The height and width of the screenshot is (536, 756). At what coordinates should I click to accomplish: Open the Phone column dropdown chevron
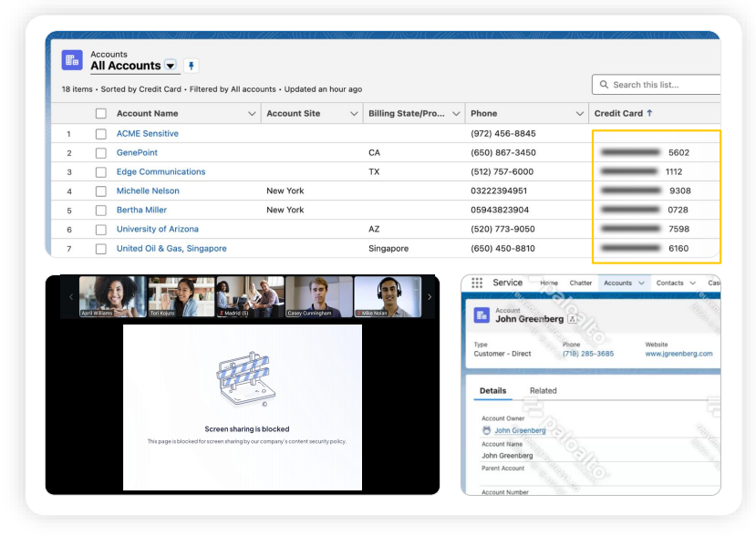(579, 114)
